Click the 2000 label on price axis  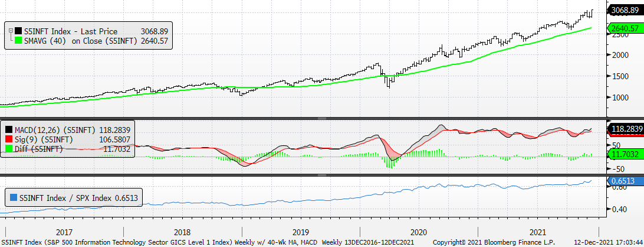click(619, 55)
